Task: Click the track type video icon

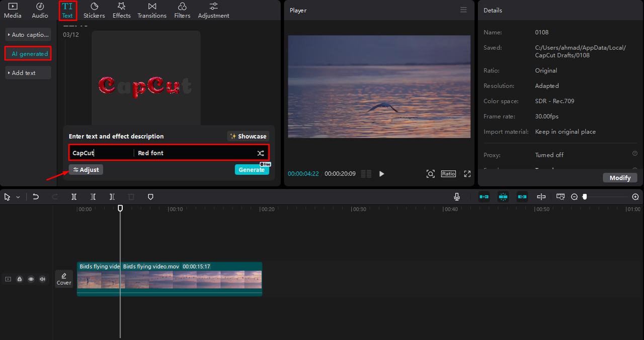Action: click(x=8, y=279)
